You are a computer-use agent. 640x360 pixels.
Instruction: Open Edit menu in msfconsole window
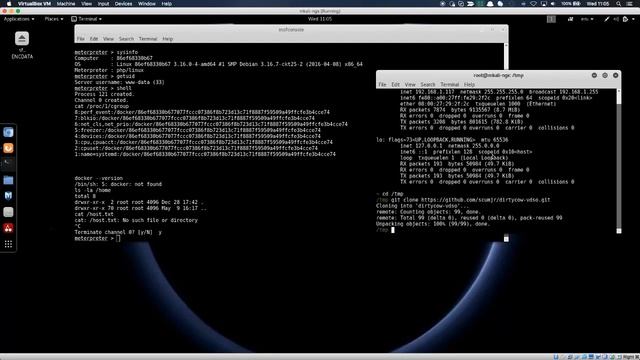94,39
